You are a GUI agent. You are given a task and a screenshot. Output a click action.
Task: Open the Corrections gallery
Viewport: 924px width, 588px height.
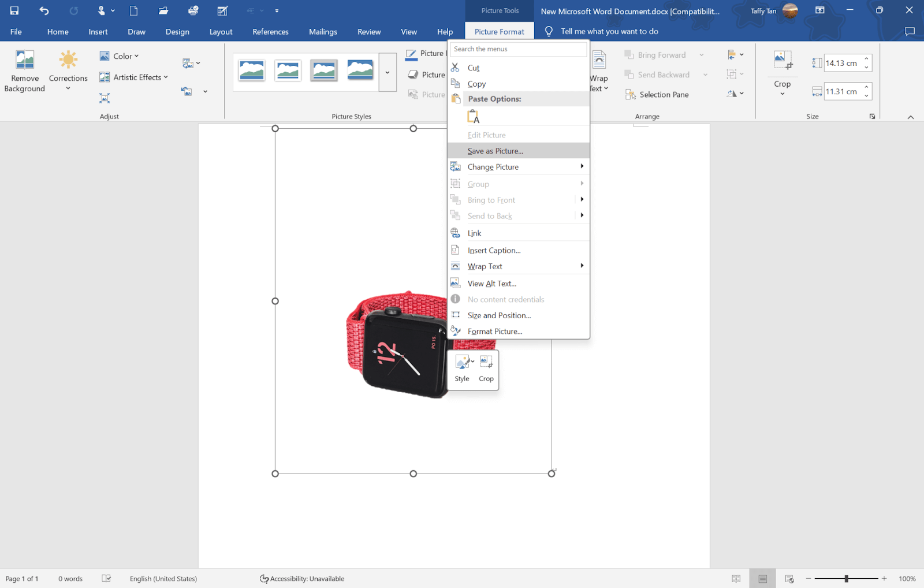point(68,69)
